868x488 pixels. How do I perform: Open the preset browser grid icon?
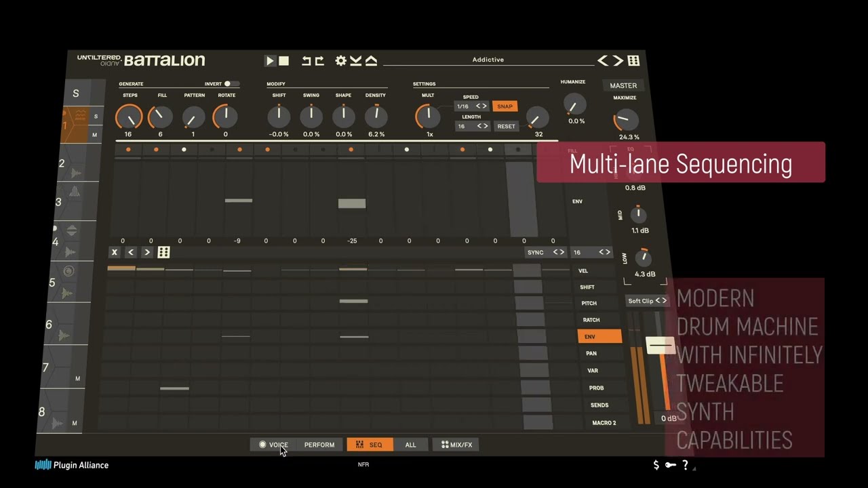click(x=633, y=61)
